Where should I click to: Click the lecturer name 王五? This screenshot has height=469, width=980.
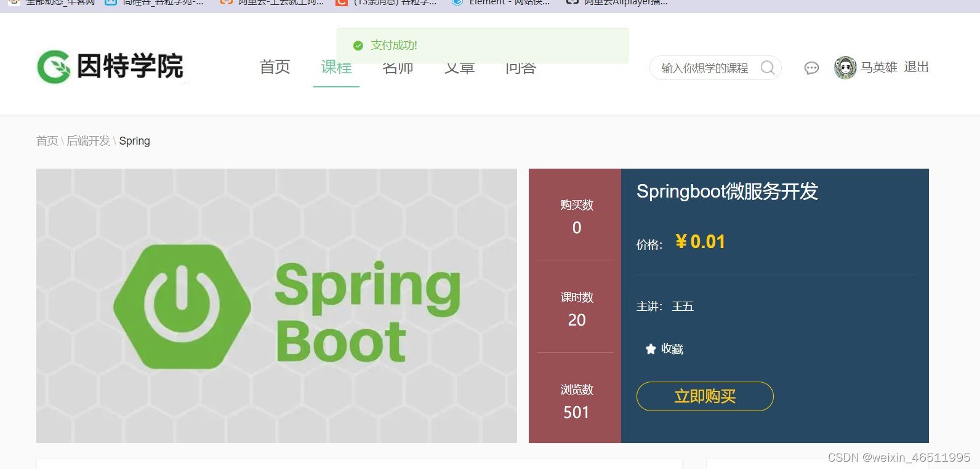click(683, 307)
